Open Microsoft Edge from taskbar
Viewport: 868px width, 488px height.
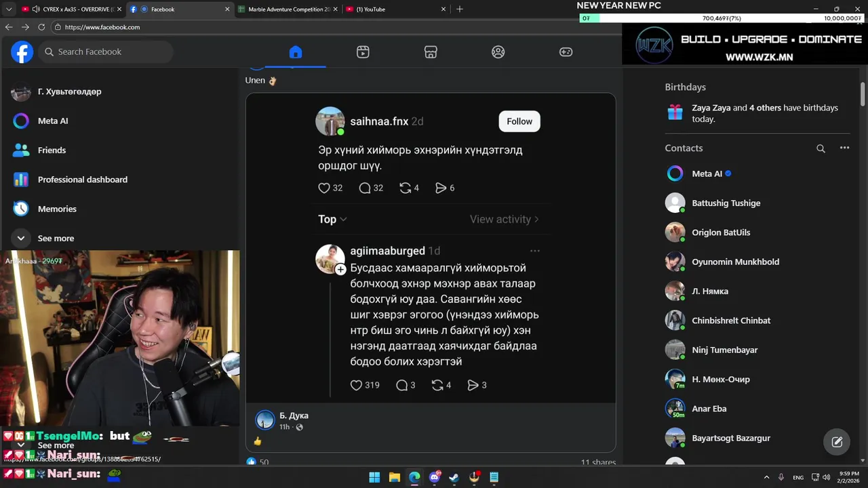click(414, 477)
